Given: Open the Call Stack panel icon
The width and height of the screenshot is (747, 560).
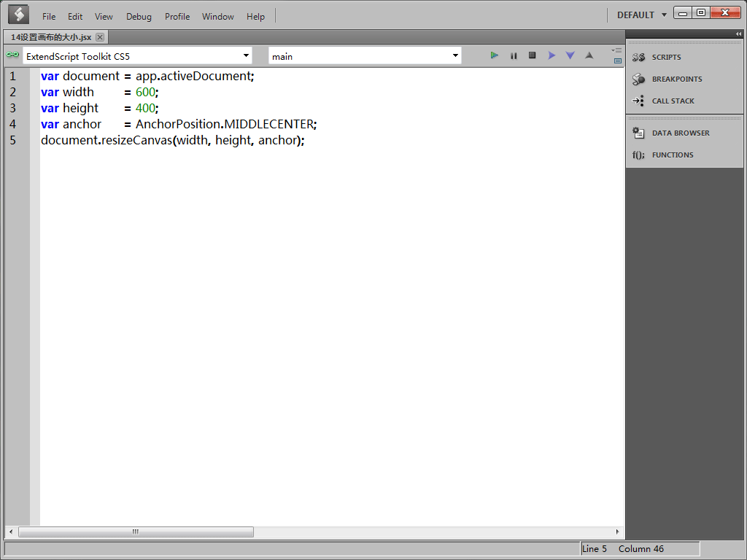Looking at the screenshot, I should coord(638,101).
